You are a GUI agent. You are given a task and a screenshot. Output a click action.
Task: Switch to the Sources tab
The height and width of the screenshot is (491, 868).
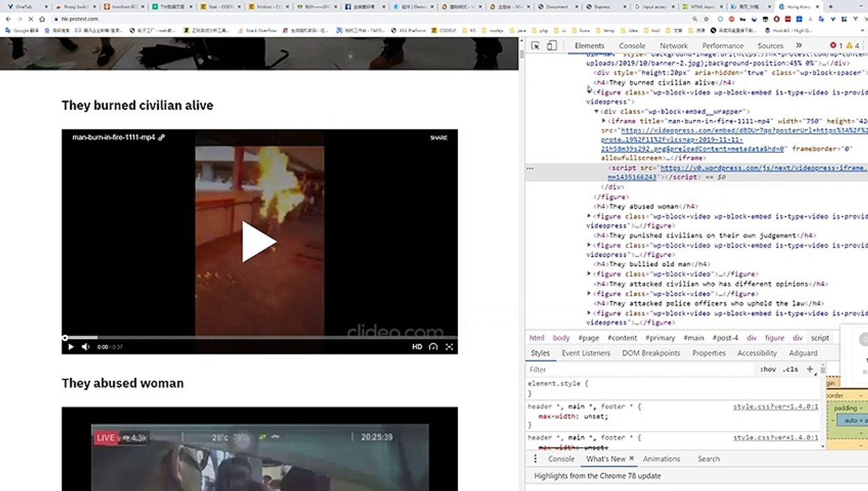770,46
